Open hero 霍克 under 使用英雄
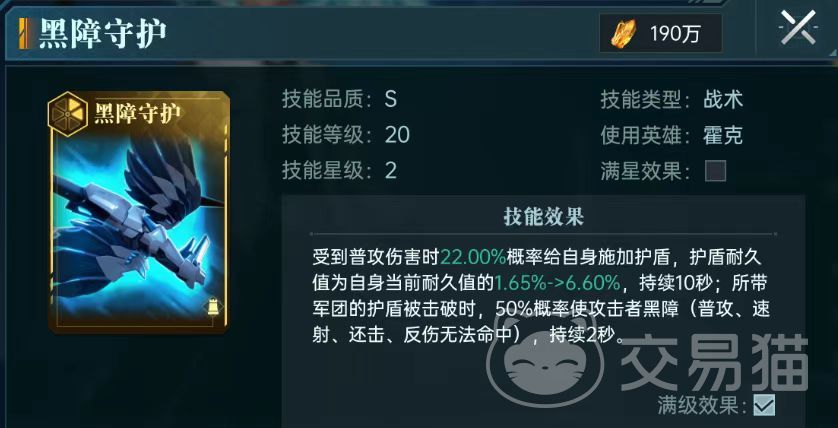Screen dimensions: 838x428 tap(723, 136)
